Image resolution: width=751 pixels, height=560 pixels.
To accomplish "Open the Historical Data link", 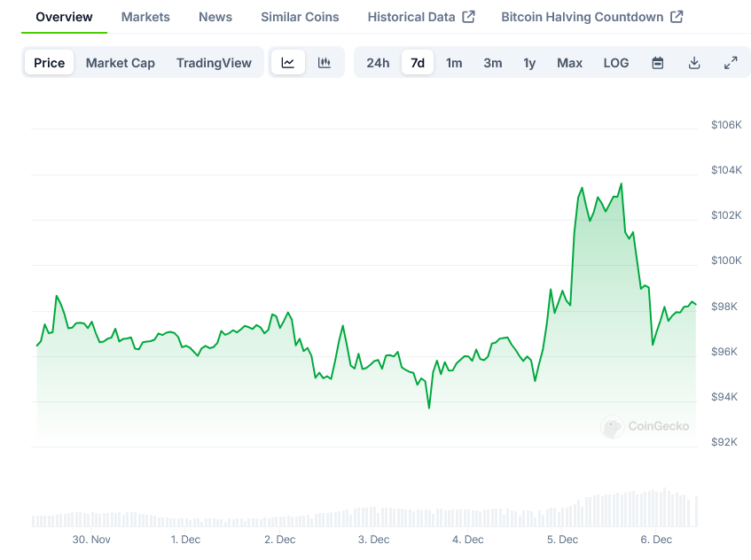I will pos(411,17).
